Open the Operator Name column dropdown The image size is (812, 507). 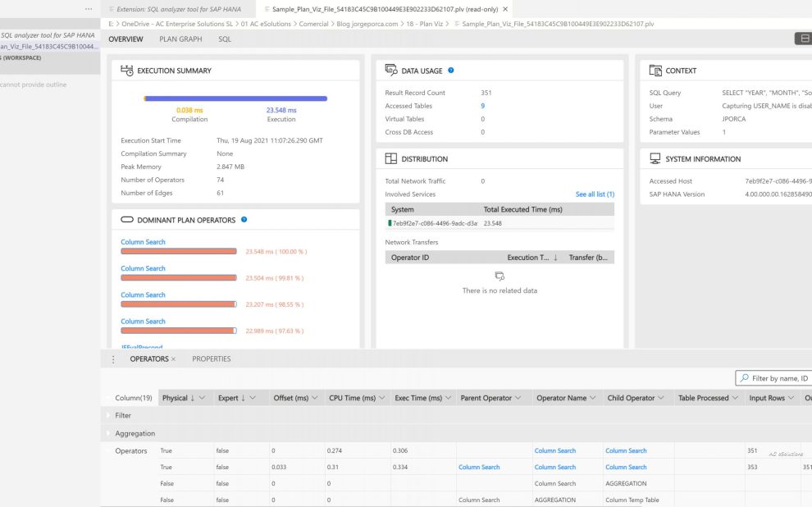[x=594, y=399]
